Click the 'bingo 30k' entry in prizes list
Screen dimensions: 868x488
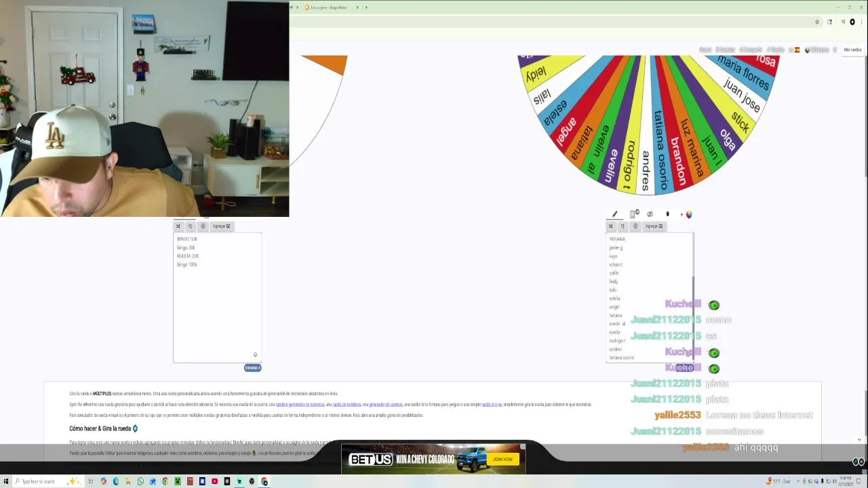tap(186, 247)
